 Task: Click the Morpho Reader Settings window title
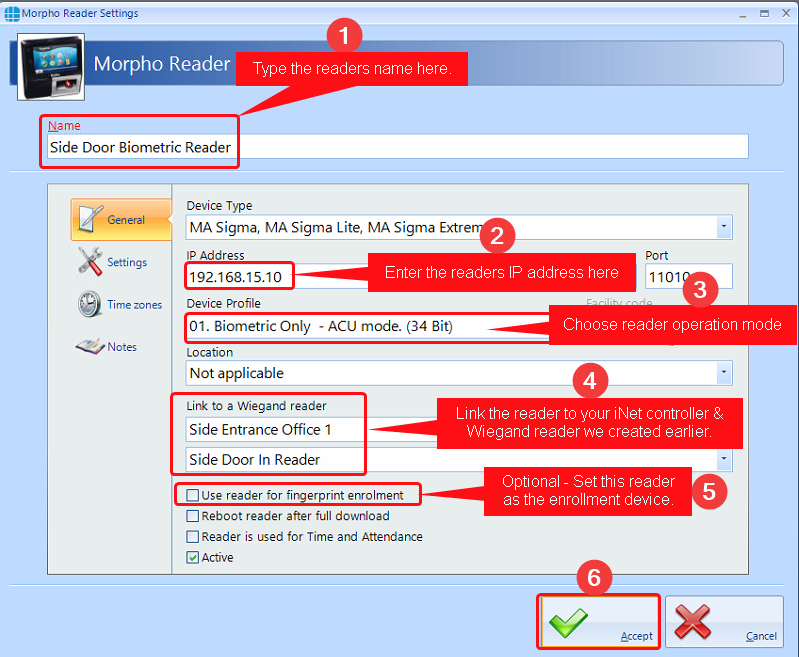(x=80, y=13)
